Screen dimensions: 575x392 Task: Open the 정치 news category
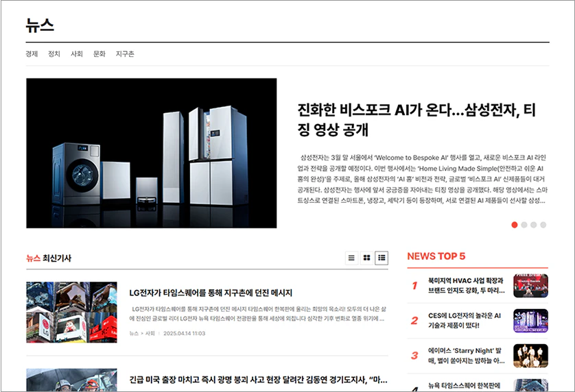[x=54, y=54]
